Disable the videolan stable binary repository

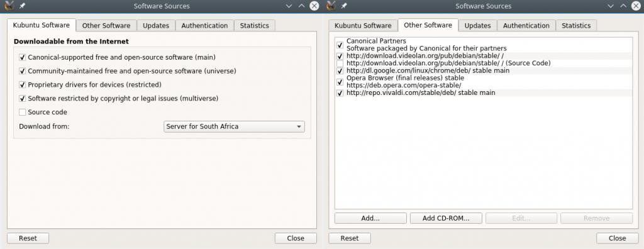point(340,56)
